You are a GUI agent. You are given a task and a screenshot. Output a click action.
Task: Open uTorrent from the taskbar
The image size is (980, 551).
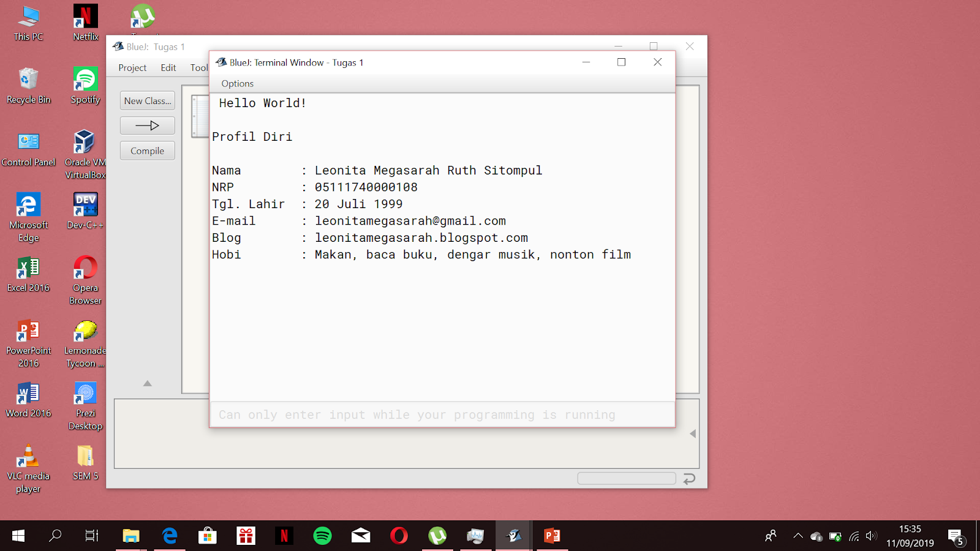(x=437, y=536)
